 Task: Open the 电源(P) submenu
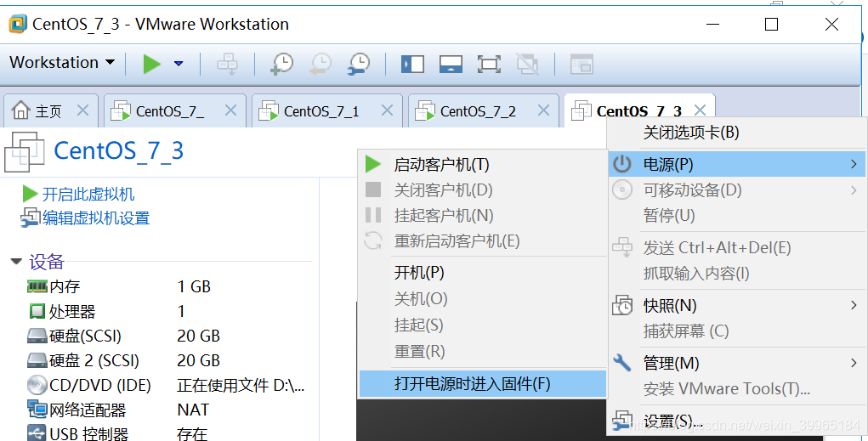737,164
